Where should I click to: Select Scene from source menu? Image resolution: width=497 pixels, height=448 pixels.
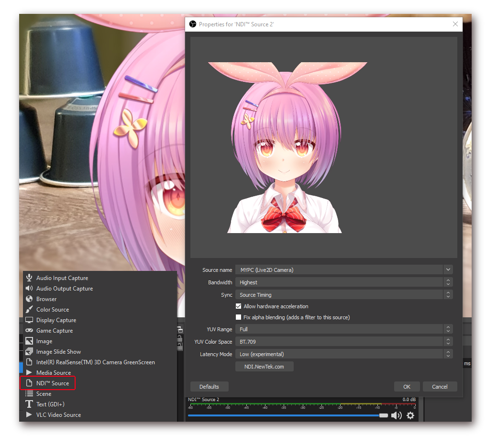(29, 393)
